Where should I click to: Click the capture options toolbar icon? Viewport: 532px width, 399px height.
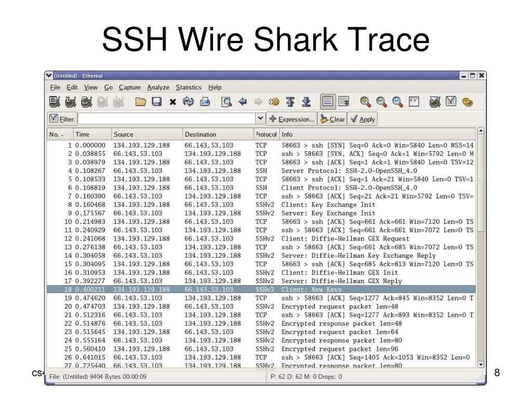(x=71, y=102)
